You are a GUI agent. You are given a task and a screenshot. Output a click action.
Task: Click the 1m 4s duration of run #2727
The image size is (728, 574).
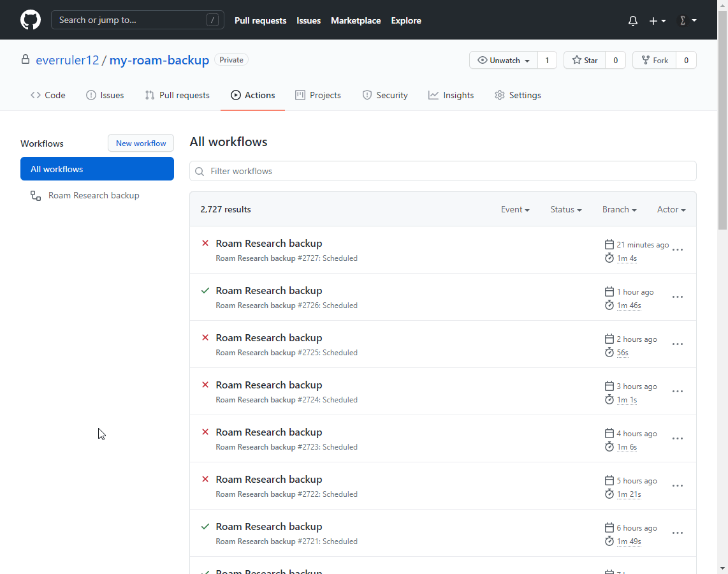pos(627,258)
